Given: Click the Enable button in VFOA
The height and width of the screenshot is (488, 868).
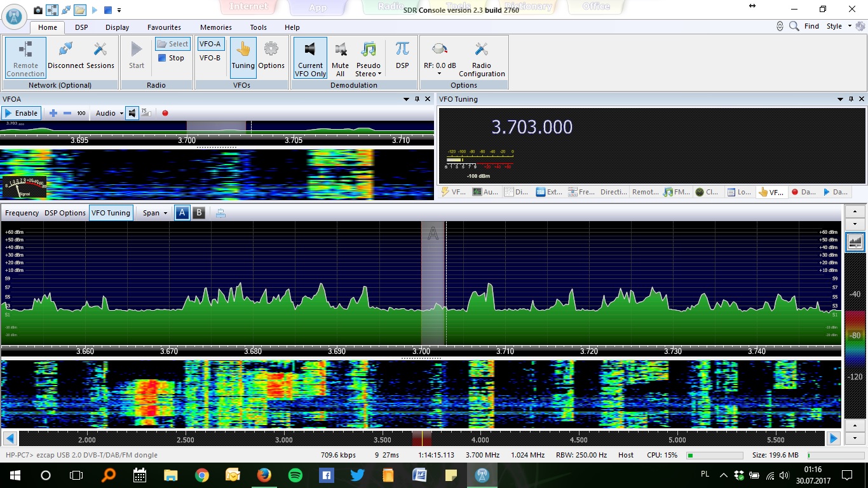Looking at the screenshot, I should point(22,113).
